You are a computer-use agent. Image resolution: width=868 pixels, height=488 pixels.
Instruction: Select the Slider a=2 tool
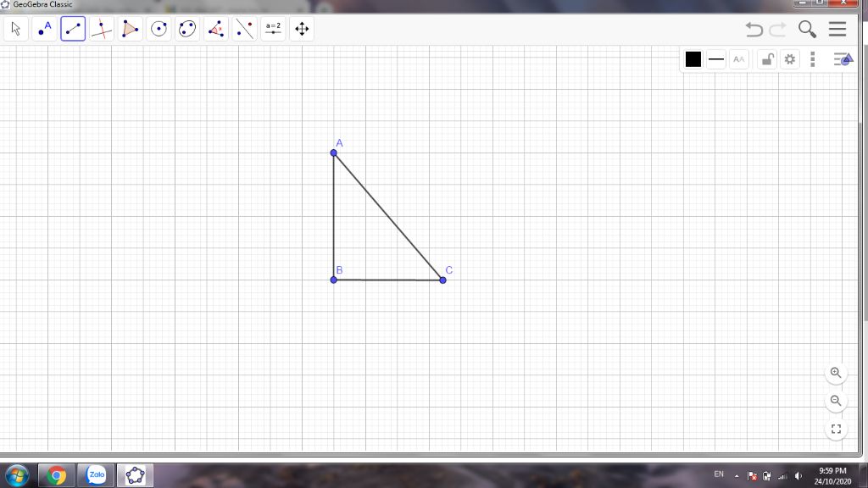point(274,29)
